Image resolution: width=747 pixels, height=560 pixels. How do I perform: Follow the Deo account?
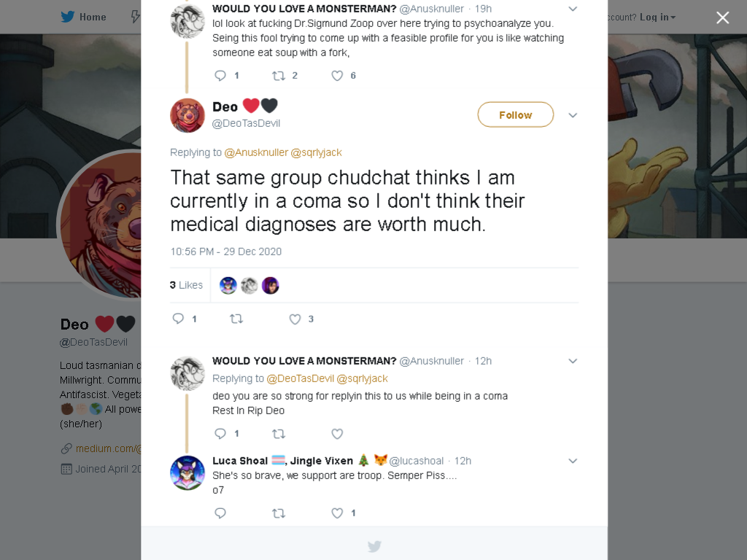(x=516, y=114)
